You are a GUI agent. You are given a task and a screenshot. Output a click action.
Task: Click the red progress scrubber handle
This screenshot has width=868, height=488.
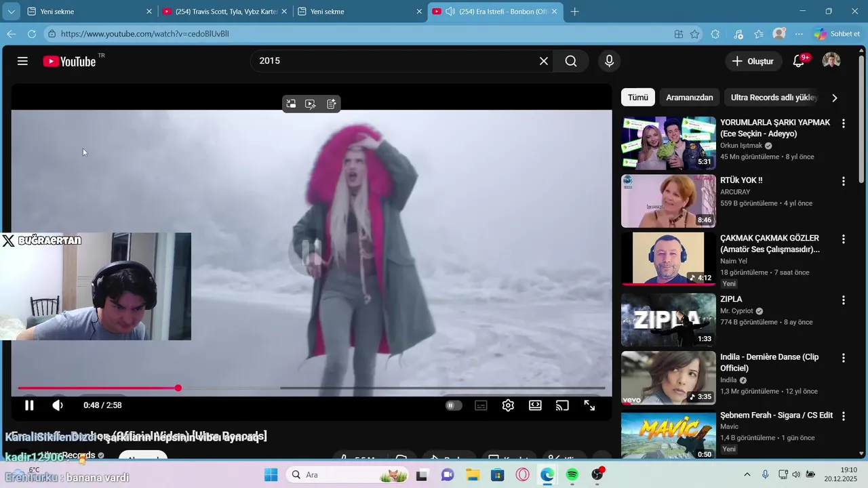(178, 388)
